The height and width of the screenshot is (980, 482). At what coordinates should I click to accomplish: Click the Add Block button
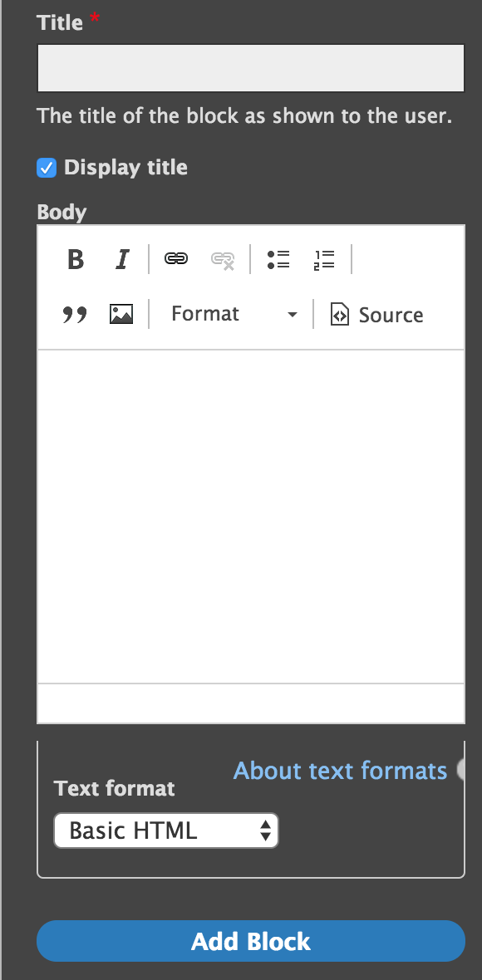click(251, 941)
